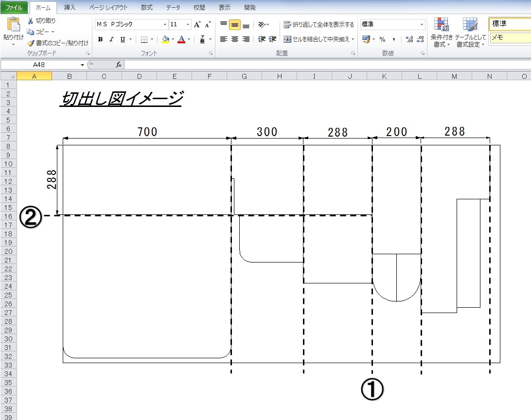Toggle bold formatting
The width and height of the screenshot is (531, 420).
(x=100, y=39)
